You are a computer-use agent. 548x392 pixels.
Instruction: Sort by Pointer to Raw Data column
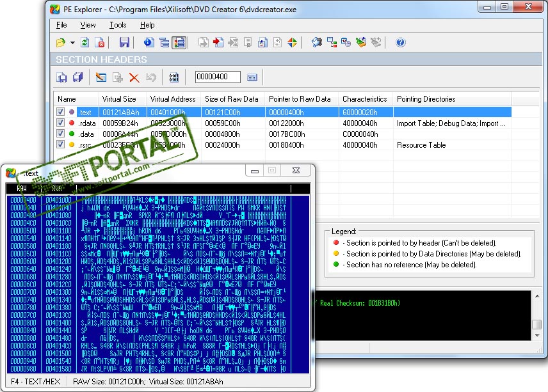[302, 99]
